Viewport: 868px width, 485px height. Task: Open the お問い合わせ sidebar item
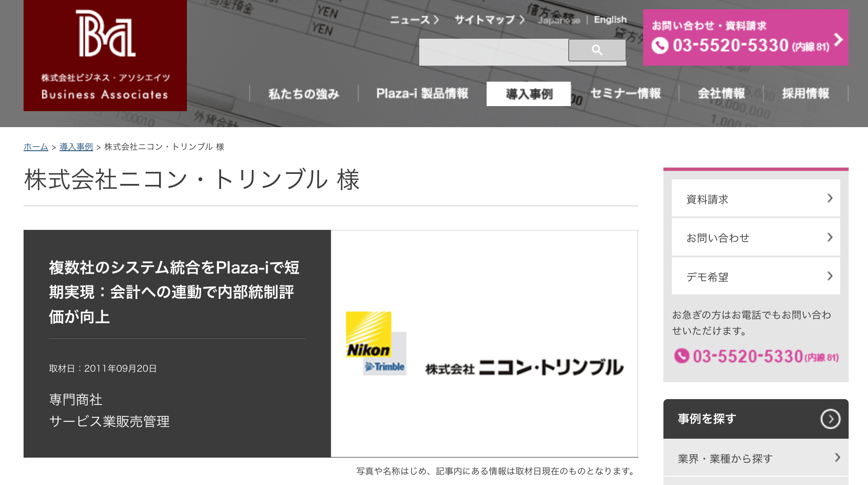tap(756, 237)
